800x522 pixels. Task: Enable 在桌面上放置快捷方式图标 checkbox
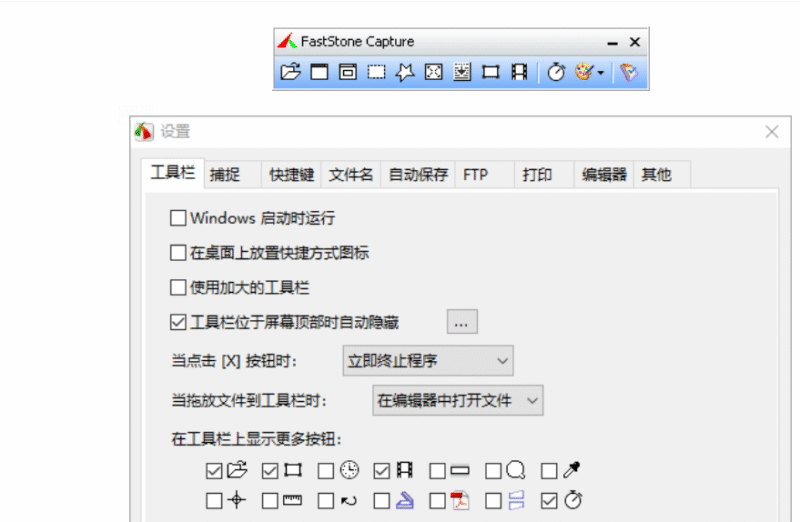coord(178,253)
